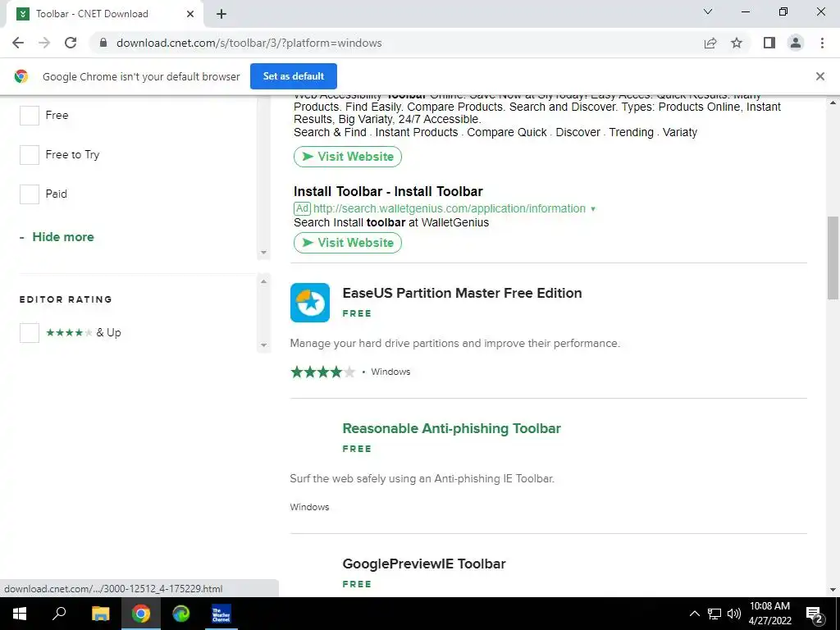The height and width of the screenshot is (630, 840).
Task: Check the Paid price filter
Action: (x=30, y=194)
